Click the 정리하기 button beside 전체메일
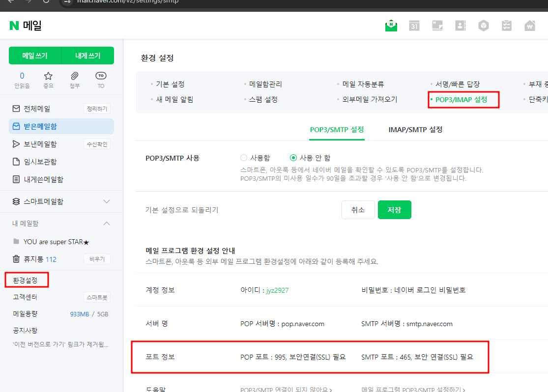 pos(97,109)
